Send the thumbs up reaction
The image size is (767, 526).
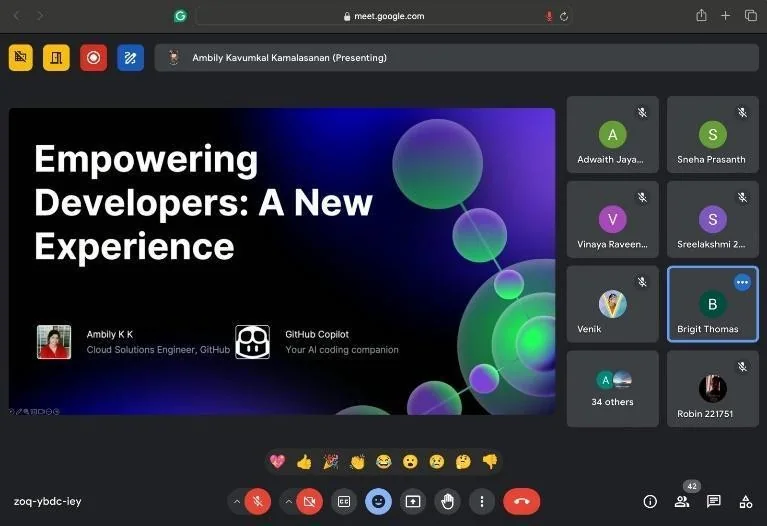point(304,461)
